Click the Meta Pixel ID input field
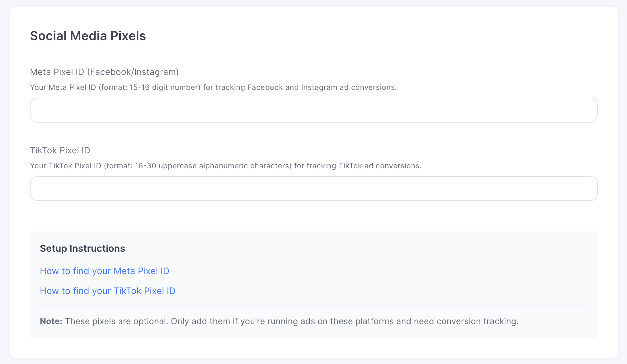Viewport: 627px width, 364px height. coord(313,110)
